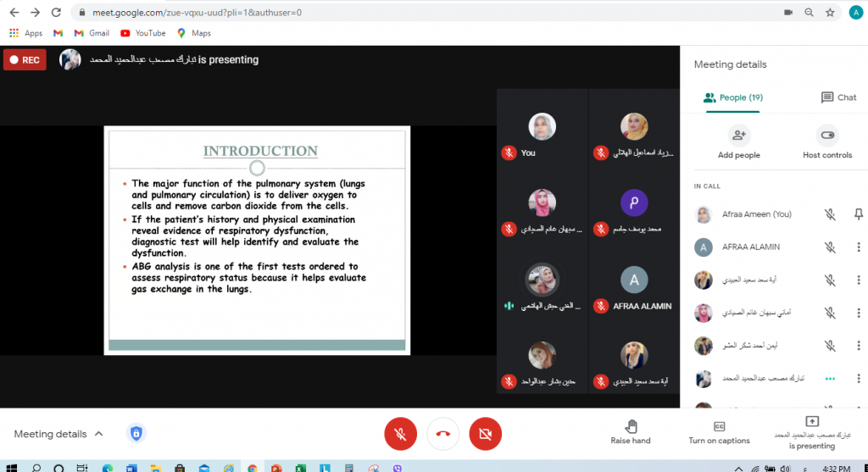Click the meeting safety shield icon
This screenshot has width=868, height=472.
(x=135, y=434)
